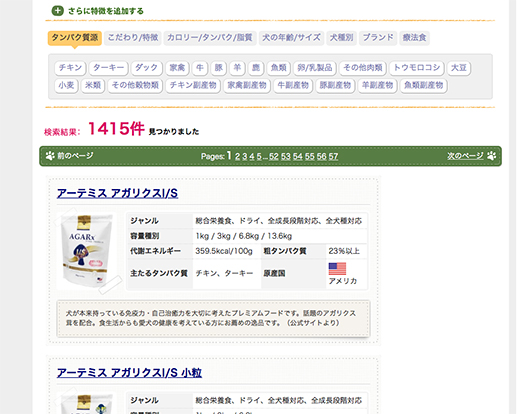
Task: Open page 5 of results
Action: pos(259,156)
